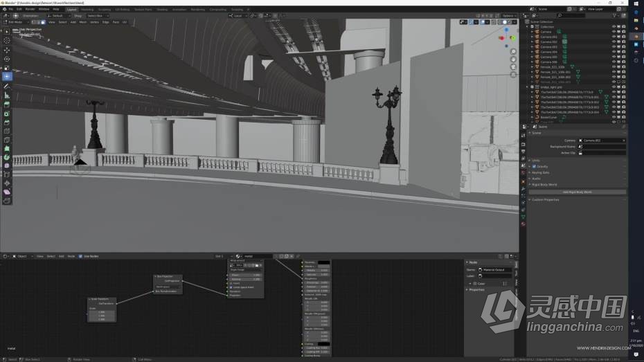The image size is (644, 362).
Task: Click the outliner search field
Action: click(x=570, y=16)
